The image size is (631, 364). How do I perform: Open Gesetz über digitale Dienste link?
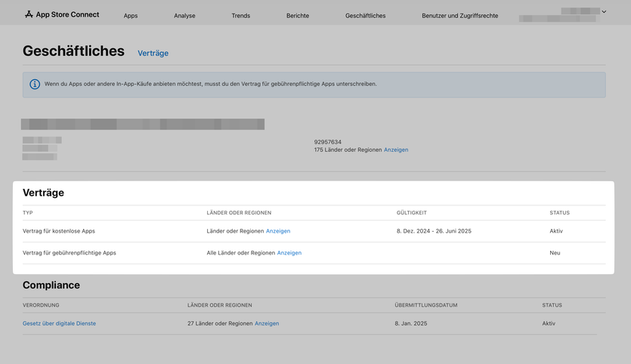pyautogui.click(x=59, y=323)
